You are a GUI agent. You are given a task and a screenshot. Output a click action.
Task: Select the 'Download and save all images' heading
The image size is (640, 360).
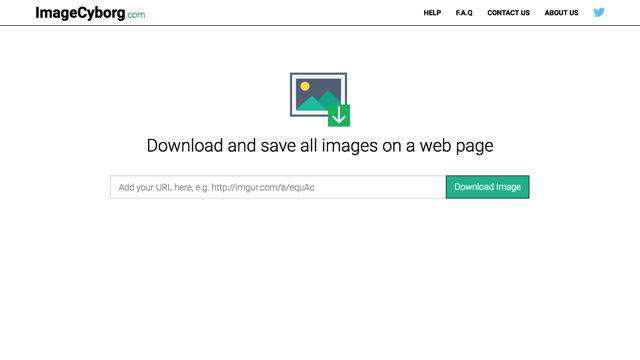pyautogui.click(x=320, y=146)
